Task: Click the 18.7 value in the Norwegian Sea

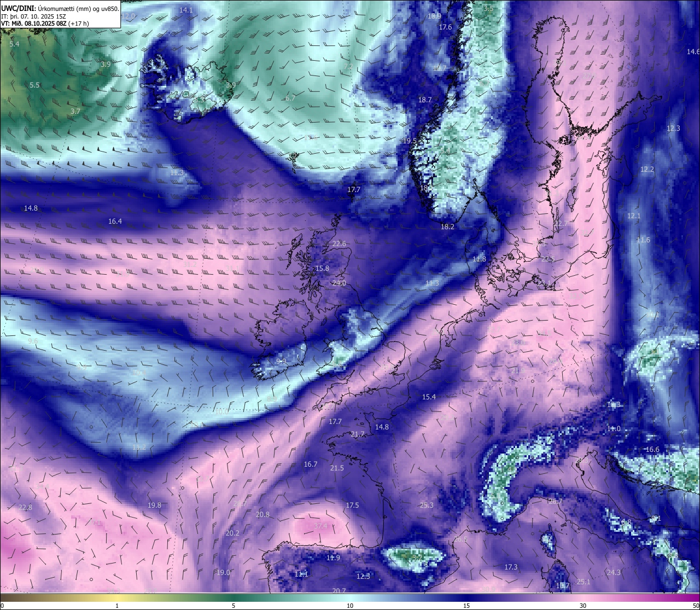Action: point(425,100)
